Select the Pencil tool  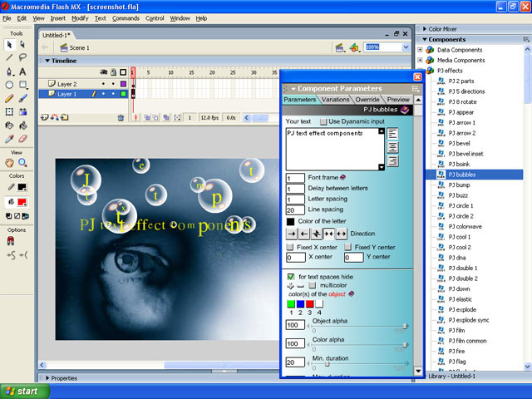tap(9, 98)
